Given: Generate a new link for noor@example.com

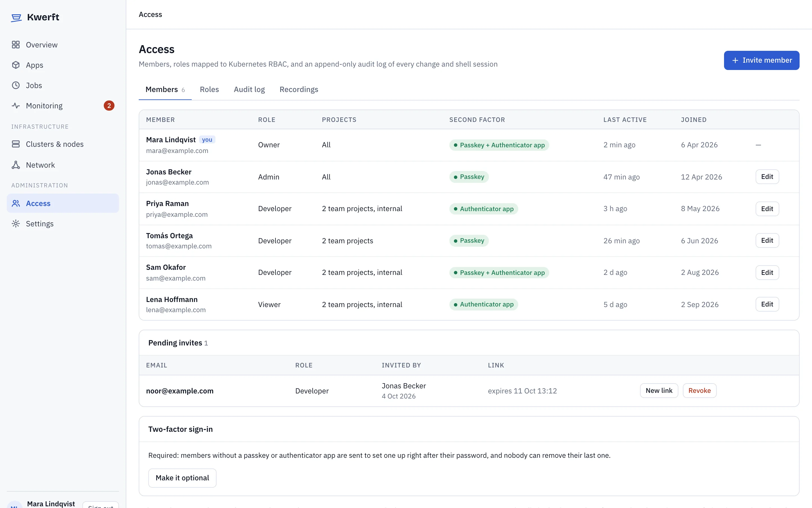Looking at the screenshot, I should 659,390.
